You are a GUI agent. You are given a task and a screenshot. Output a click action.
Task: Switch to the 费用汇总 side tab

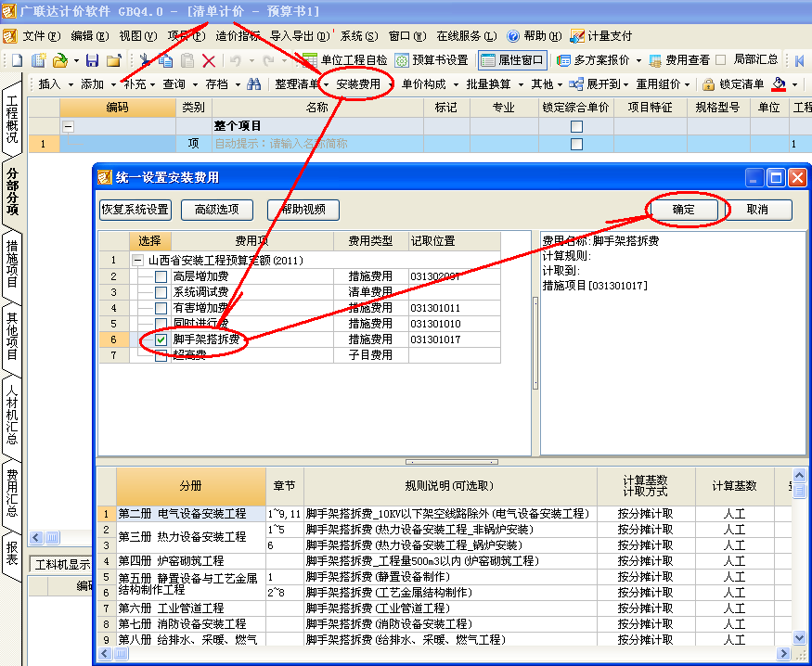coord(12,493)
